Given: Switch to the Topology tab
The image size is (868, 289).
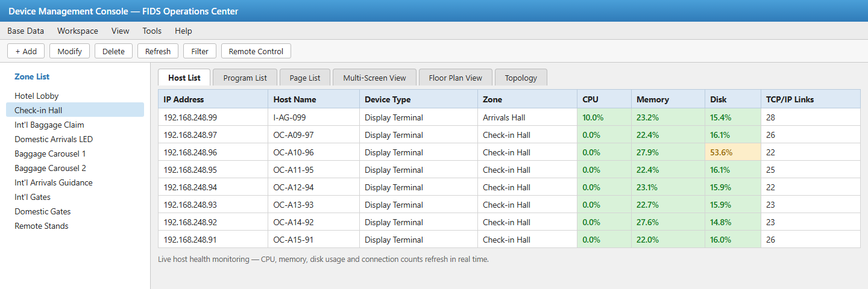Looking at the screenshot, I should [x=521, y=78].
